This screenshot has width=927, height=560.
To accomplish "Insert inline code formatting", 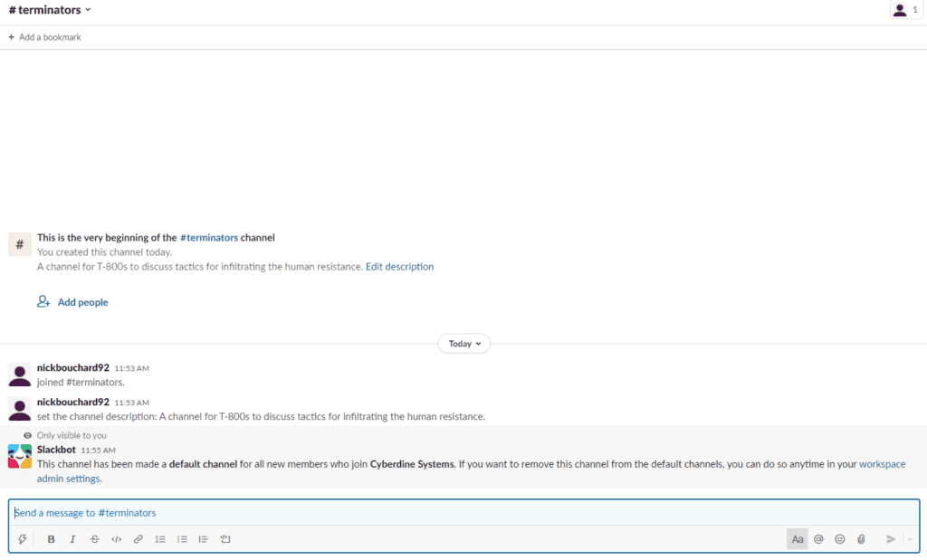I will (x=116, y=539).
